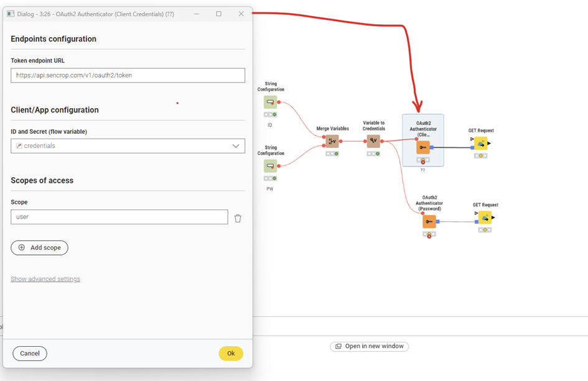588x381 pixels.
Task: Click the OAuth2 Authenticator Client Credentials node
Action: 423,147
